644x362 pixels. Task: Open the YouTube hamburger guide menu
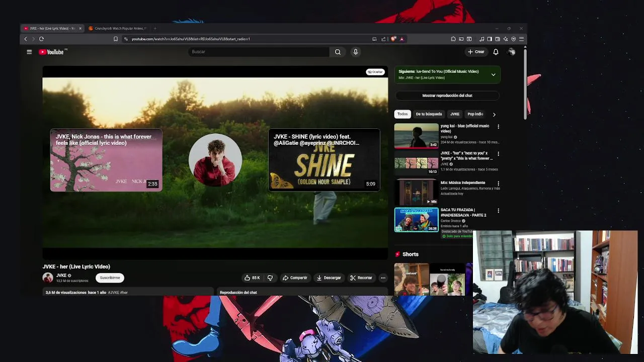click(29, 52)
